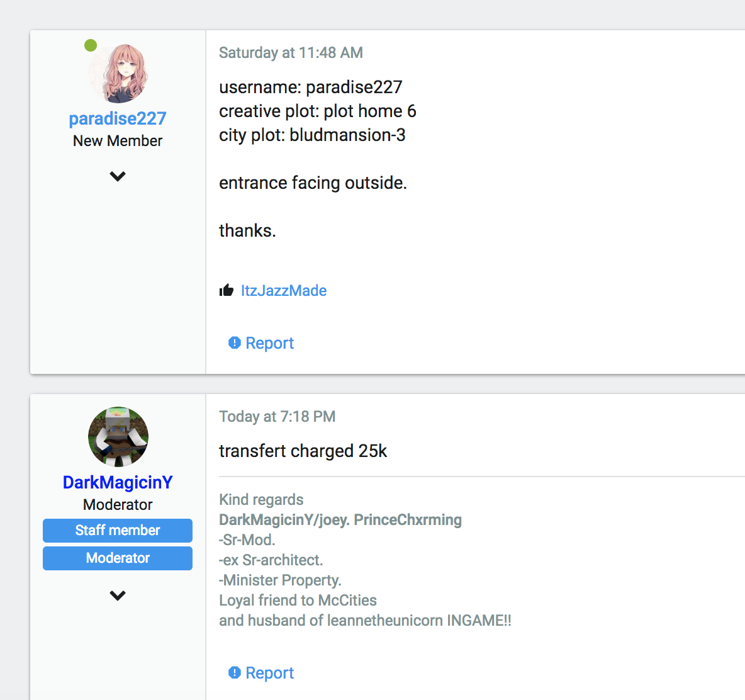Click report icon in paradise227's post
This screenshot has width=745, height=700.
[235, 342]
